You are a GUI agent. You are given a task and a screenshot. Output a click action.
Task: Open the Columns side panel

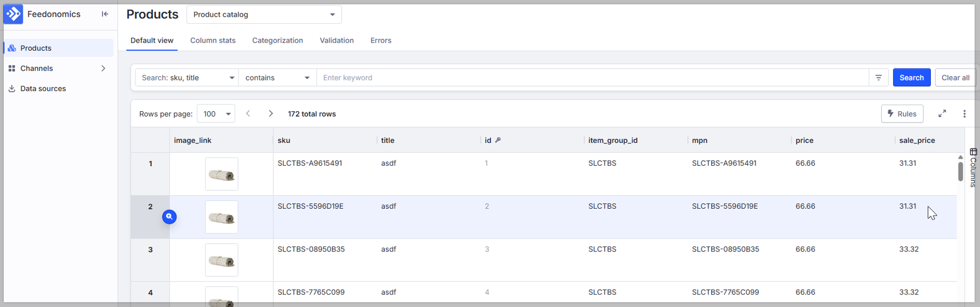(x=973, y=168)
